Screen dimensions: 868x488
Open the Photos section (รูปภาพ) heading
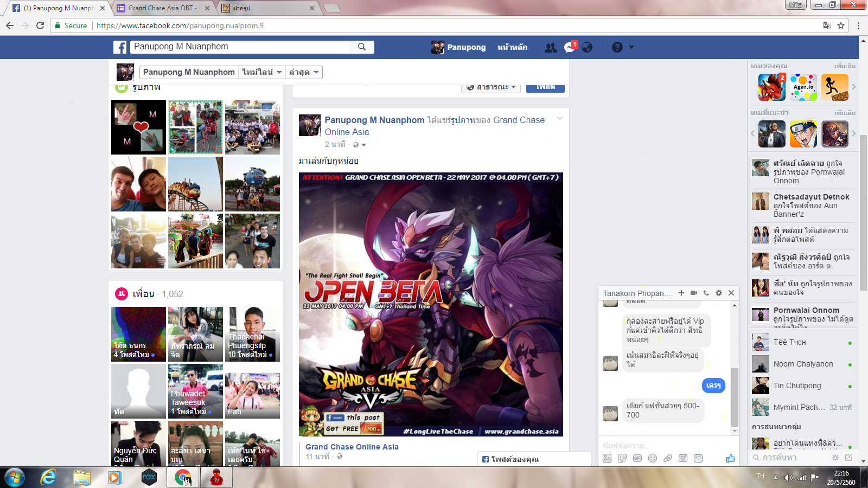click(146, 87)
